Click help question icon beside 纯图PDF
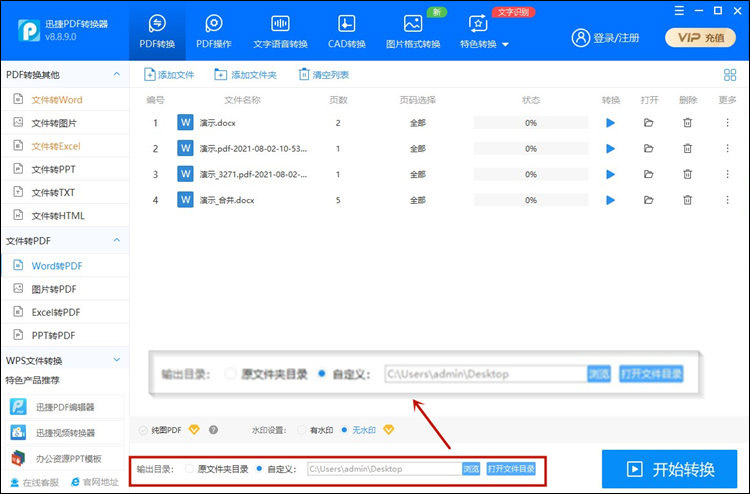750x494 pixels. (213, 430)
